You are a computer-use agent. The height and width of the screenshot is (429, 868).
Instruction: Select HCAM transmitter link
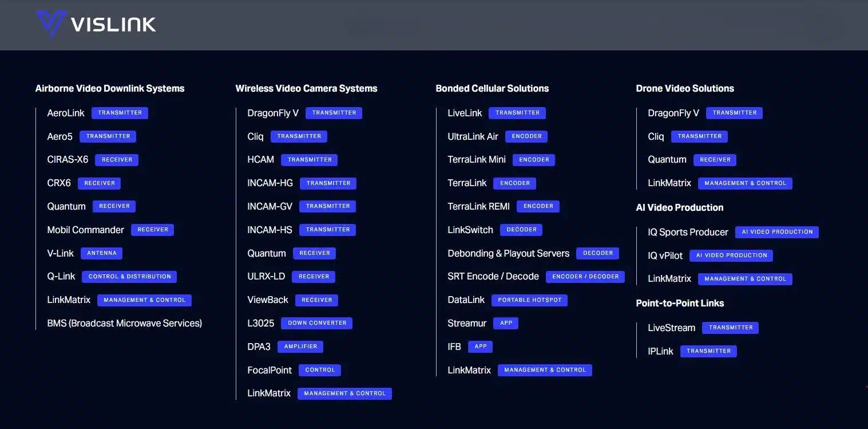260,160
